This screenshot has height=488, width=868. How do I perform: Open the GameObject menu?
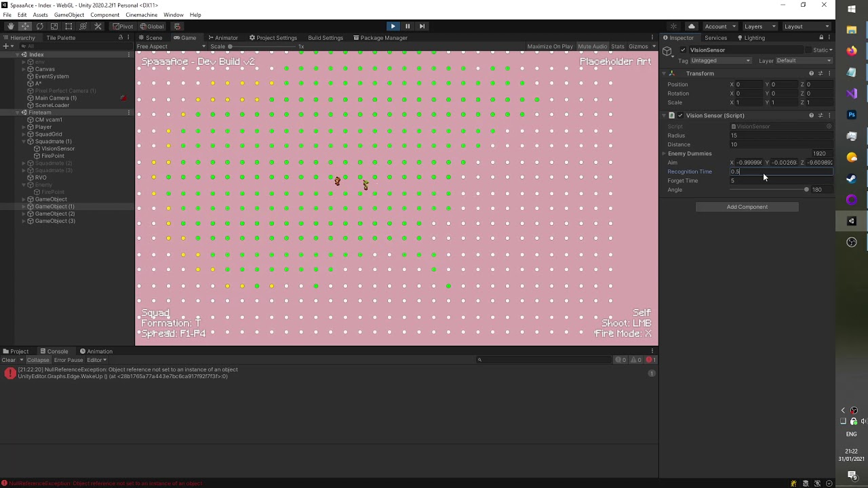[68, 15]
